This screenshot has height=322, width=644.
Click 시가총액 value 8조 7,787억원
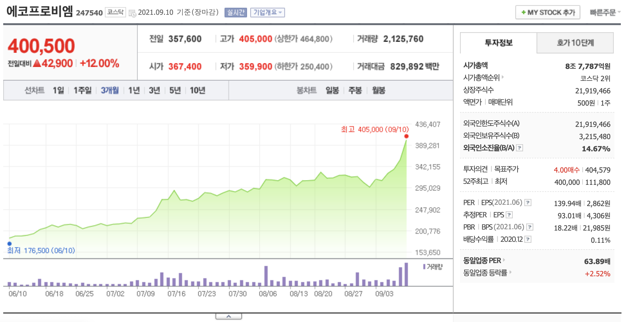588,66
